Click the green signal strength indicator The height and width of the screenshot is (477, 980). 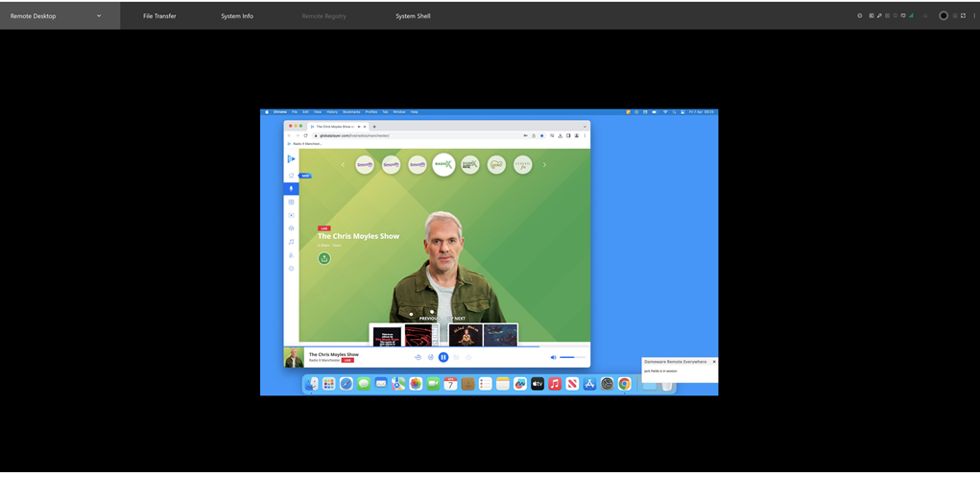(x=911, y=15)
